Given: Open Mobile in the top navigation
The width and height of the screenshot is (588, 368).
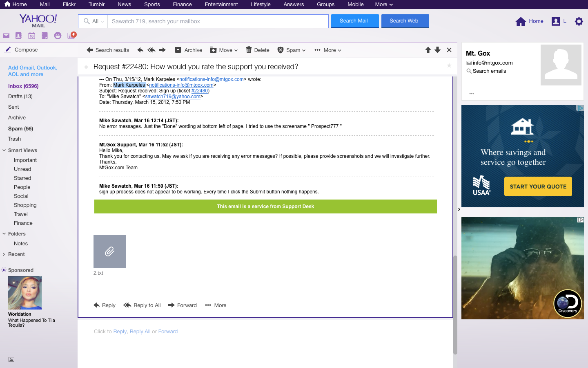Looking at the screenshot, I should click(355, 4).
